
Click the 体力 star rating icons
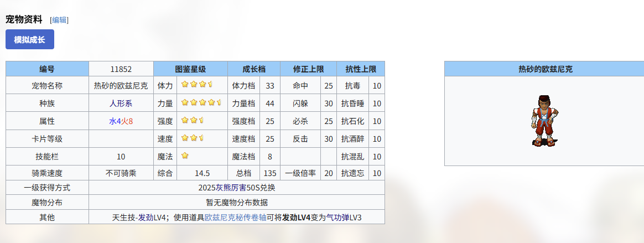197,84
